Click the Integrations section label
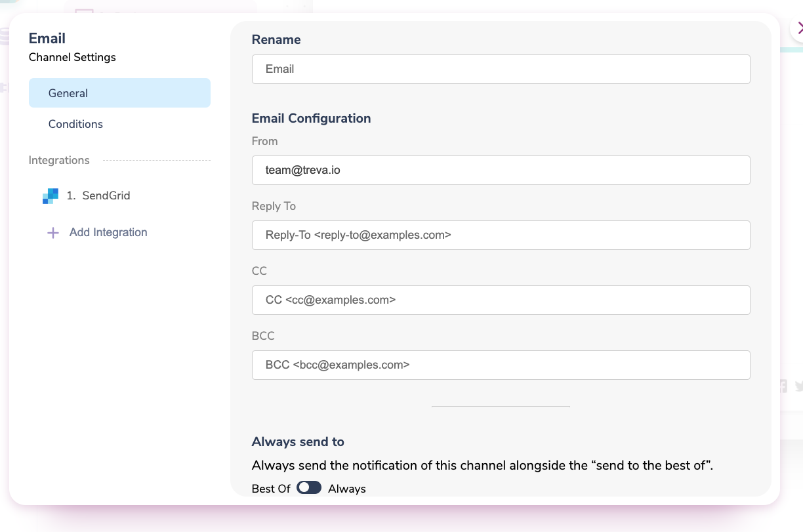 tap(59, 160)
